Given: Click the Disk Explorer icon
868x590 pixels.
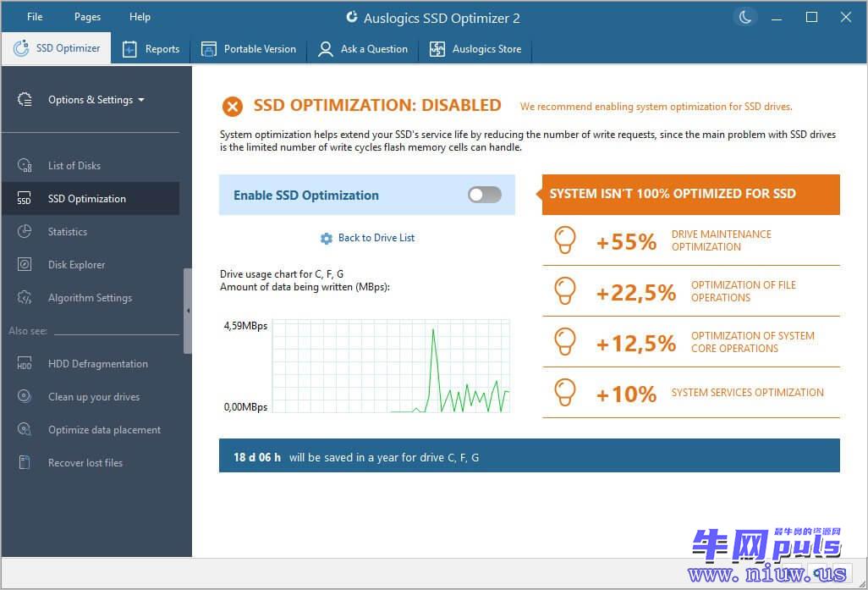Looking at the screenshot, I should 25,264.
